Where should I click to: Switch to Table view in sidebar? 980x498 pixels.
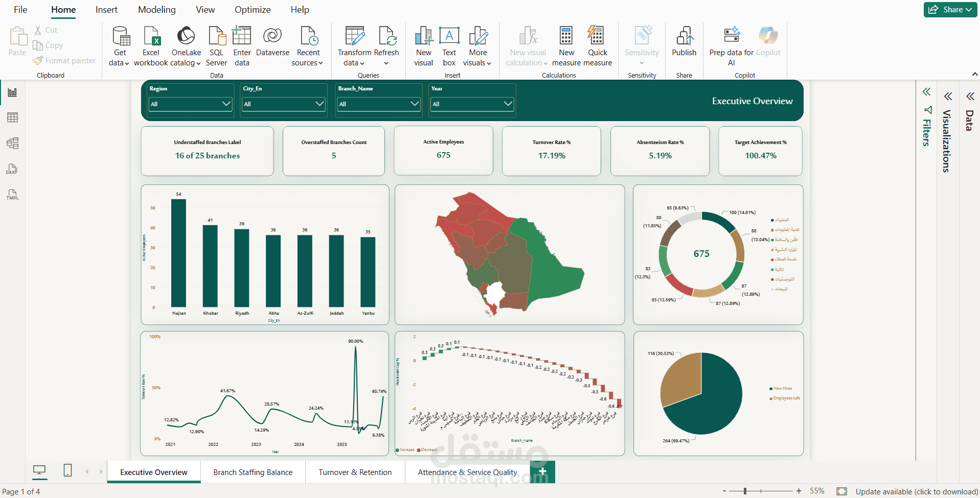pyautogui.click(x=12, y=117)
